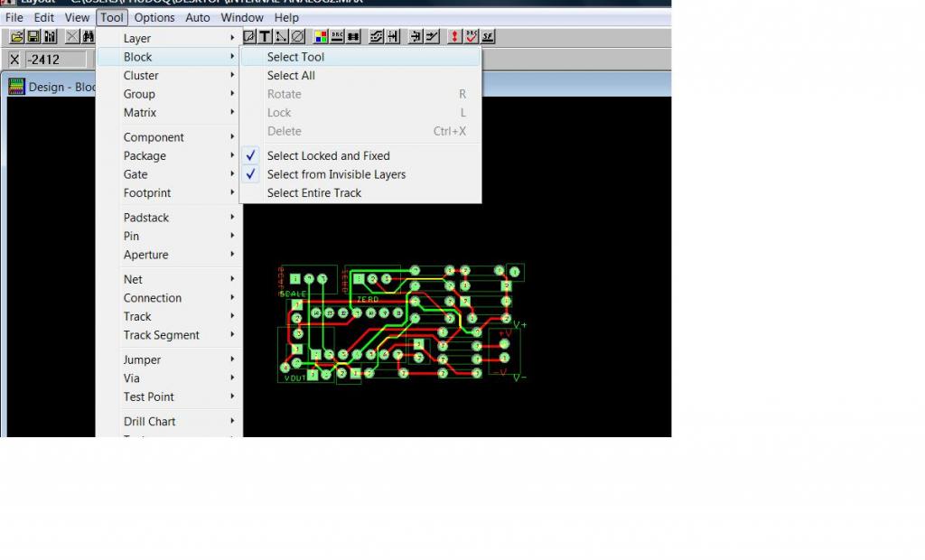
Task: Expand the Component submenu
Action: pos(169,137)
